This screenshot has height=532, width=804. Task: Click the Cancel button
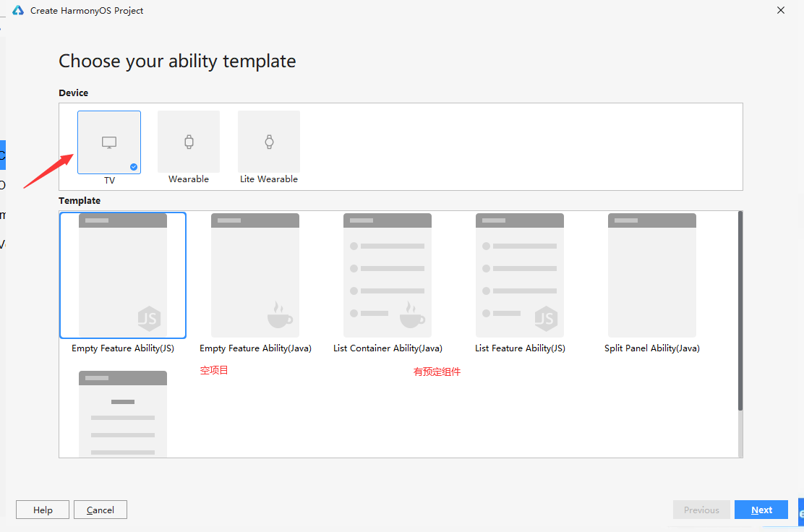coord(100,510)
